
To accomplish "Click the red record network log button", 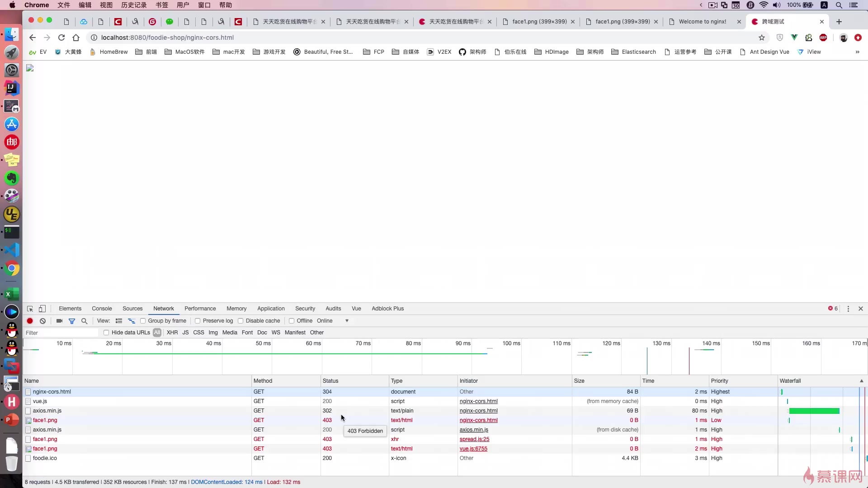I will click(x=30, y=321).
